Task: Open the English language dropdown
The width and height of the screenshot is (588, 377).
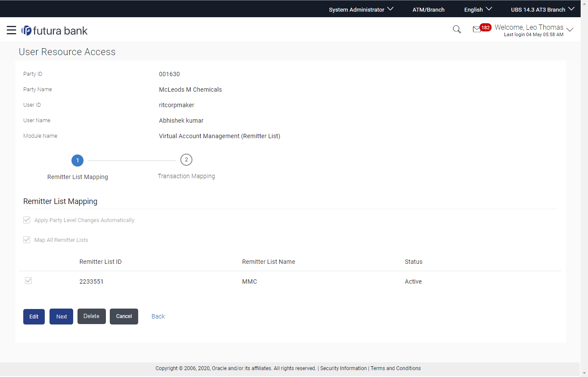Action: coord(478,9)
